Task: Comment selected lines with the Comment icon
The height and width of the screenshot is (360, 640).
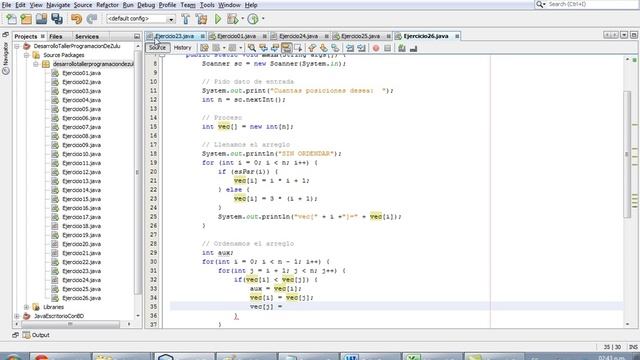Action: point(402,48)
